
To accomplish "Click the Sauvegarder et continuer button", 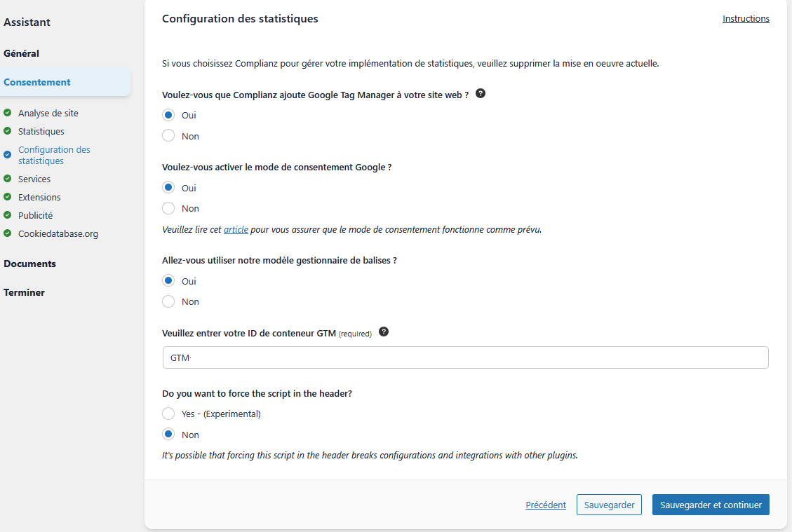I will pyautogui.click(x=711, y=504).
